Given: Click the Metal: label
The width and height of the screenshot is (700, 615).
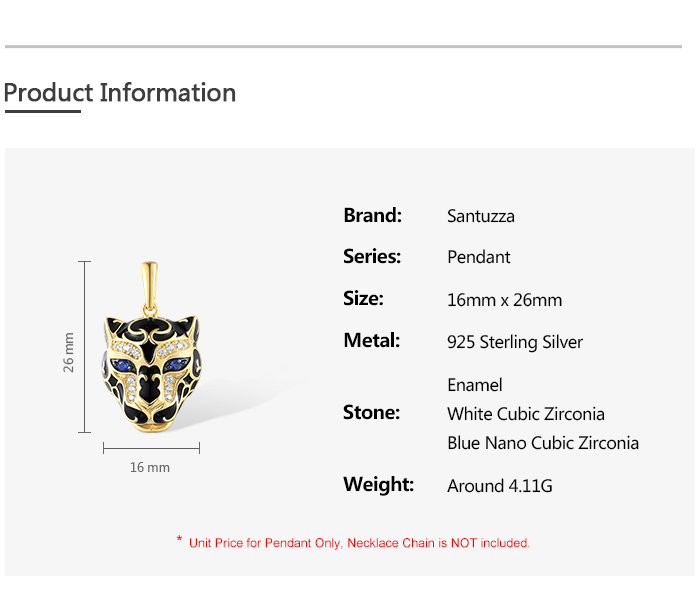Looking at the screenshot, I should point(371,340).
